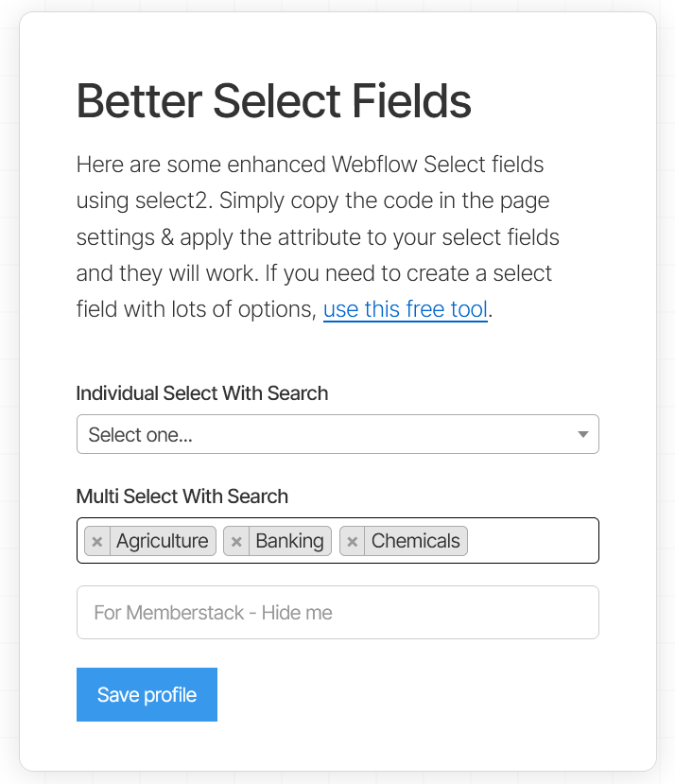Open the 'use this free tool' link
Screen dimensions: 675x784
(x=406, y=309)
